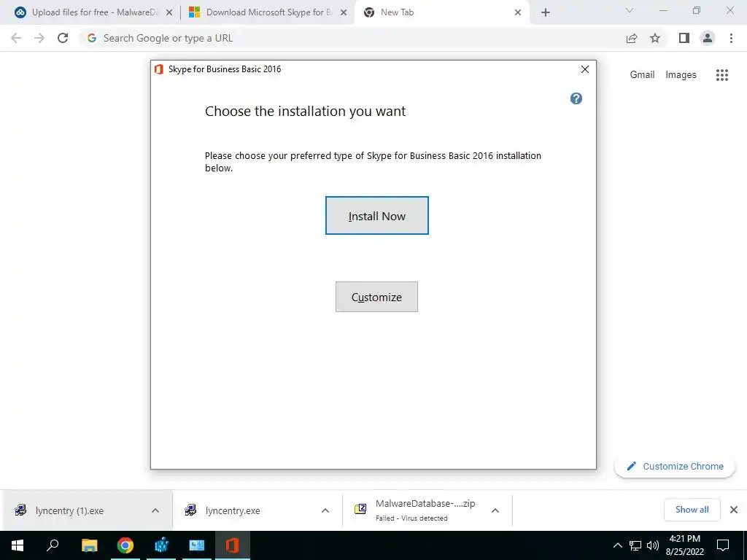Viewport: 747px width, 560px height.
Task: Close the downloads bar
Action: pyautogui.click(x=734, y=510)
